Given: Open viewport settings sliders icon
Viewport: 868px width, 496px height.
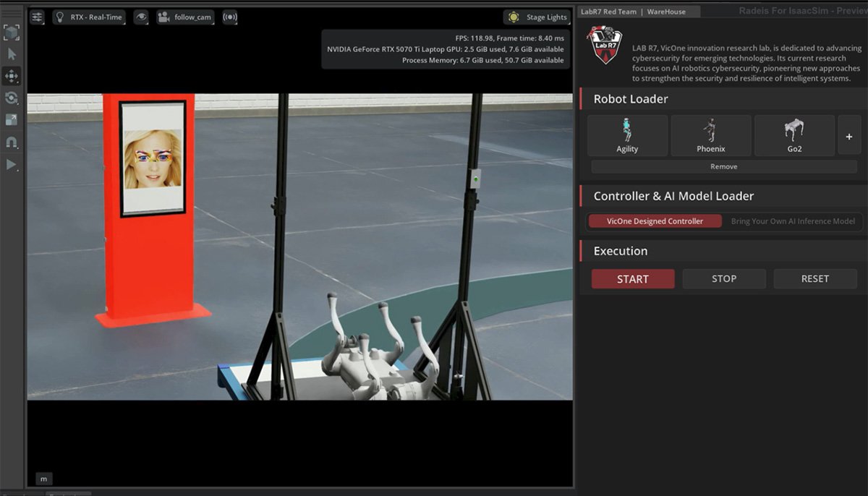Looking at the screenshot, I should click(x=37, y=17).
